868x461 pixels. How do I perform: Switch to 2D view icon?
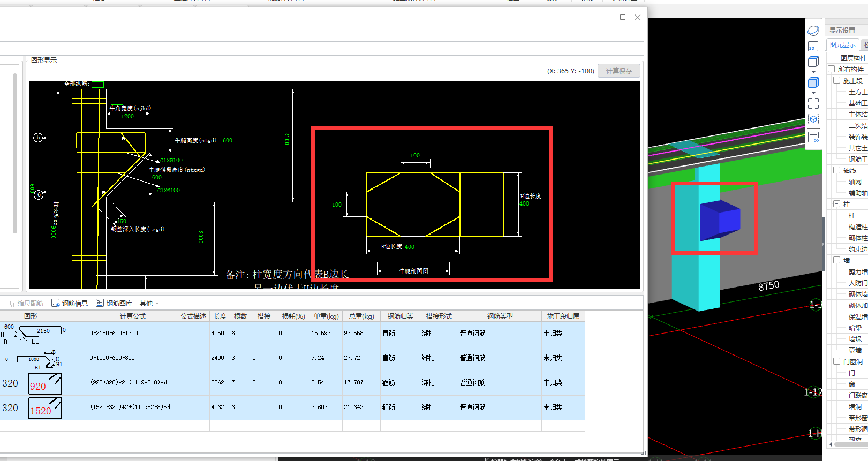point(813,47)
